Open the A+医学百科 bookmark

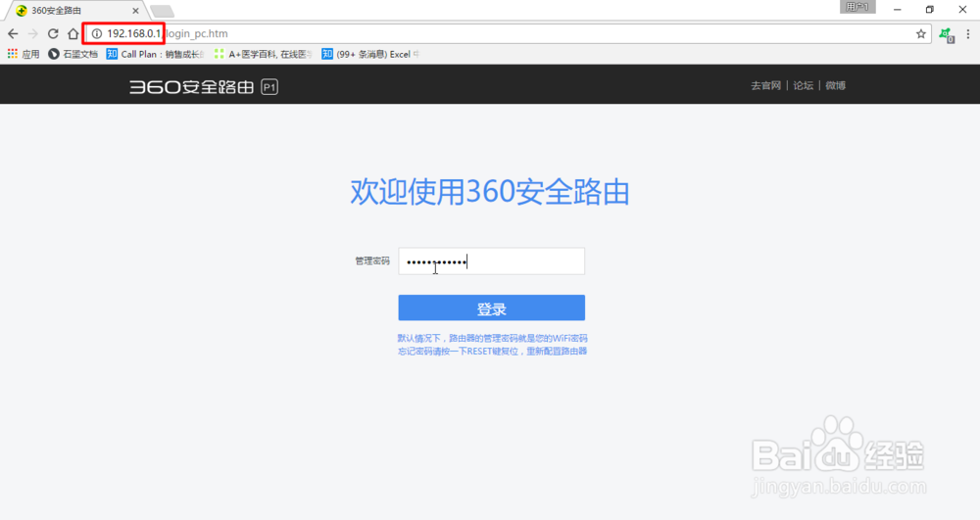pyautogui.click(x=263, y=54)
